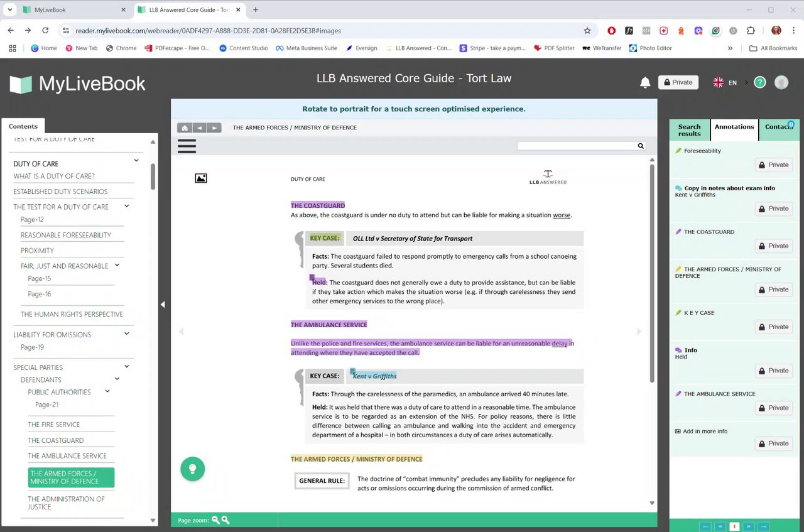Image resolution: width=804 pixels, height=532 pixels.
Task: Jump to the first page with double left arrow
Action: [720, 526]
